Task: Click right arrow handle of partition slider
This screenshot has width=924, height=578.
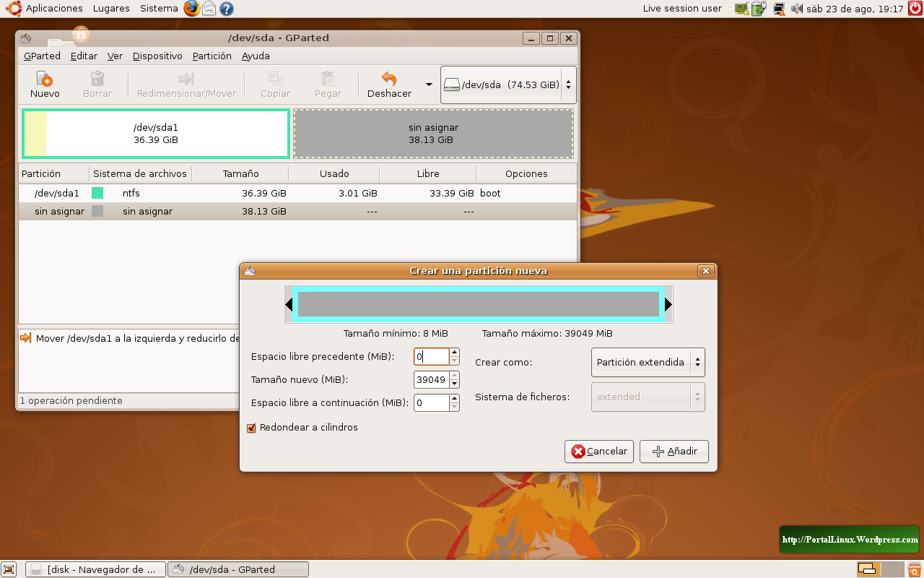Action: (x=668, y=305)
